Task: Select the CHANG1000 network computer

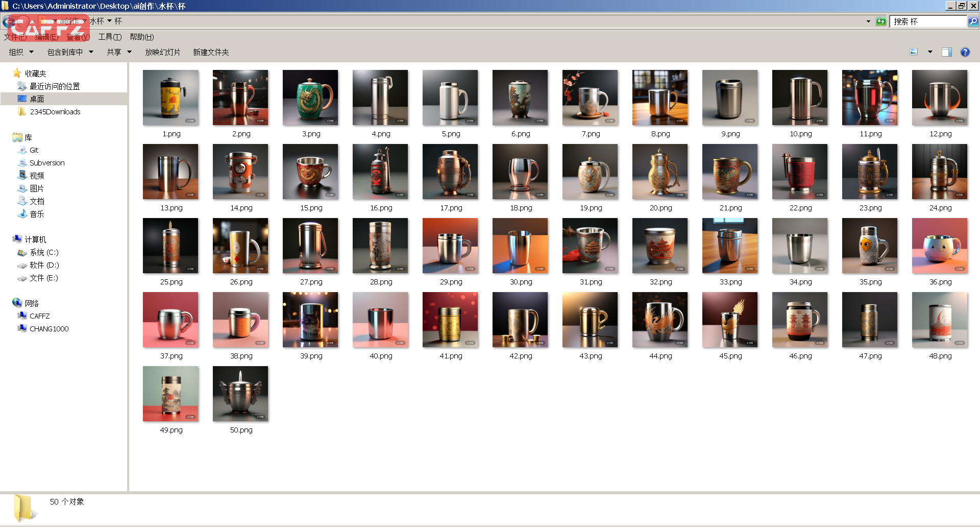Action: pos(48,329)
